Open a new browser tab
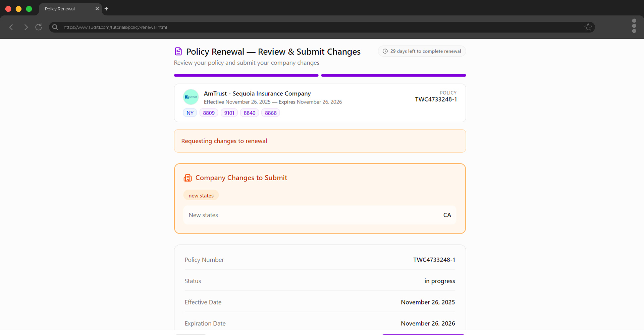Viewport: 644px width, 335px height. [x=106, y=9]
